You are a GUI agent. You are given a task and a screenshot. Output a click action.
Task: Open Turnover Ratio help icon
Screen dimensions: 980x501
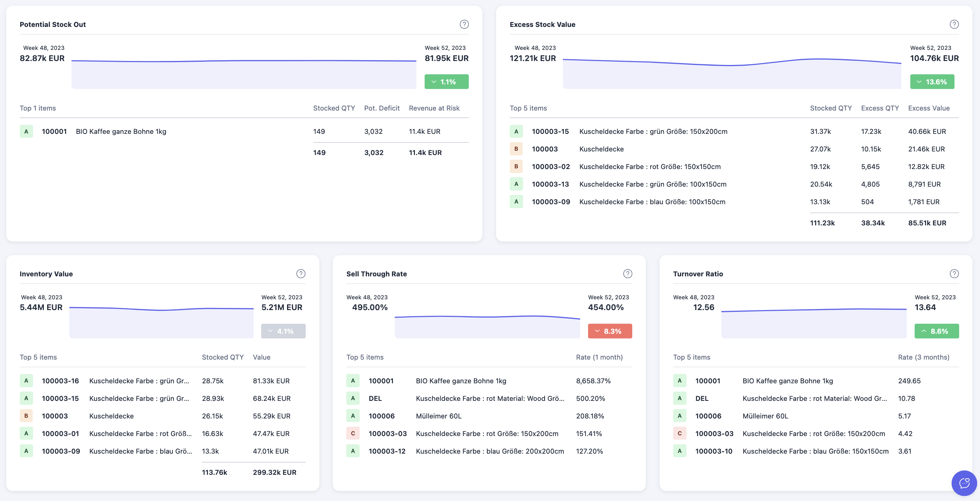954,274
